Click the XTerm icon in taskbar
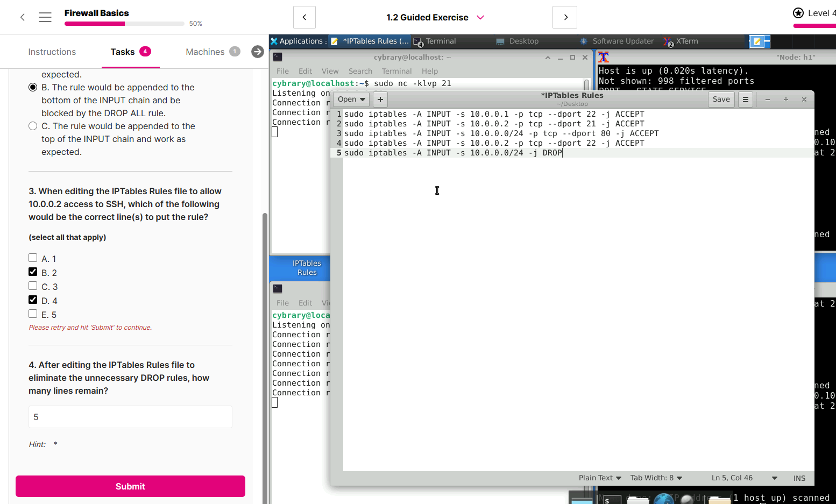 coord(668,41)
